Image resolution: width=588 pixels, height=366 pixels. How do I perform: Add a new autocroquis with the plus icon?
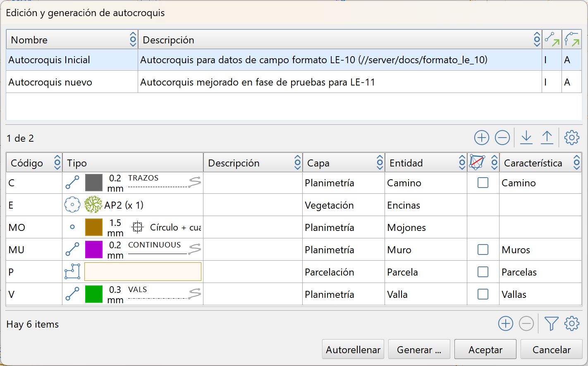coord(481,138)
